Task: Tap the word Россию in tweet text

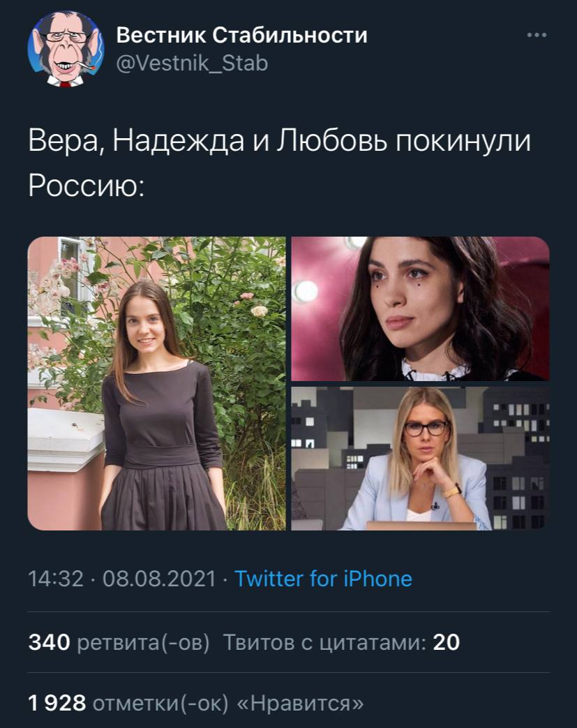Action: 87,186
